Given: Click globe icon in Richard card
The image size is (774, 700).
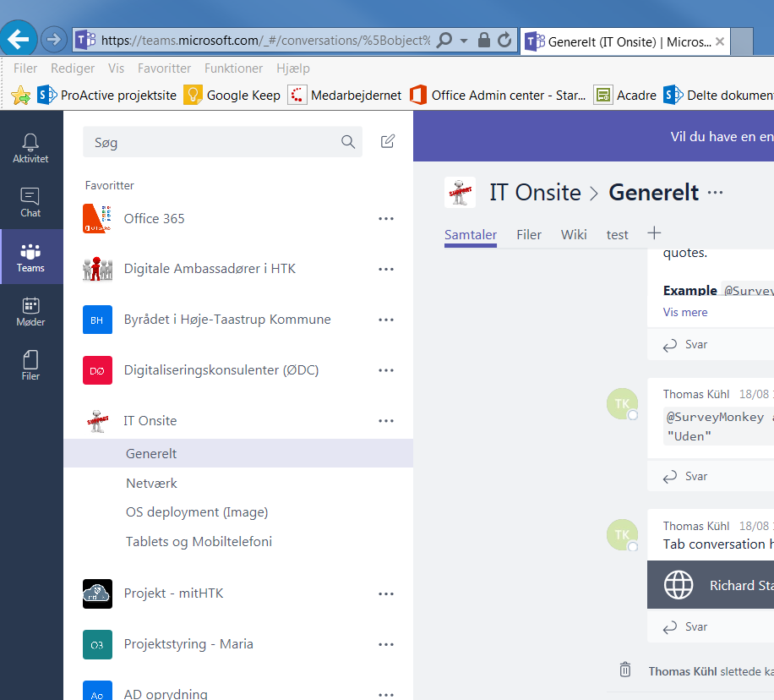Looking at the screenshot, I should tap(679, 585).
